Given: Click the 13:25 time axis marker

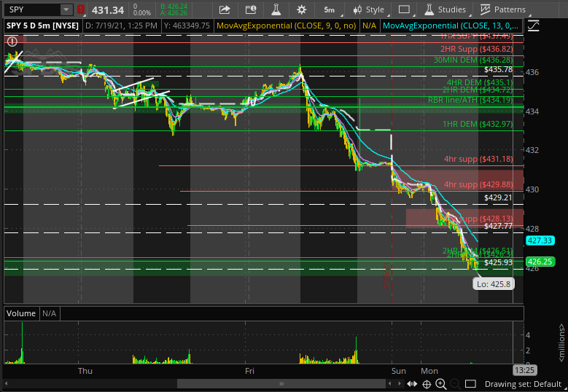Looking at the screenshot, I should pyautogui.click(x=524, y=370).
